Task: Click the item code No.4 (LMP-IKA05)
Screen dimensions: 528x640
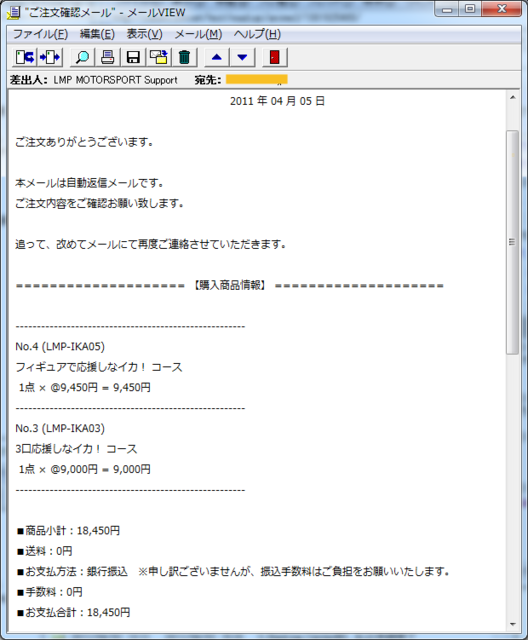Action: tap(60, 347)
